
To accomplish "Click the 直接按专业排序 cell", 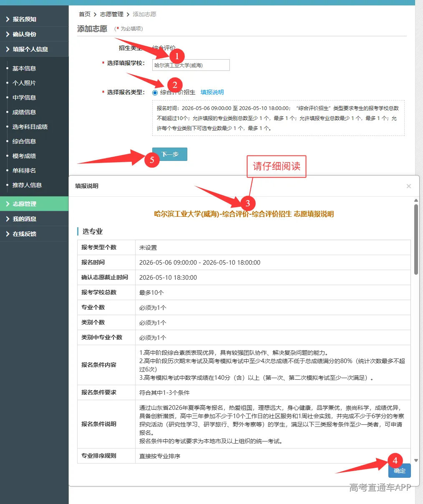I will coord(273,456).
